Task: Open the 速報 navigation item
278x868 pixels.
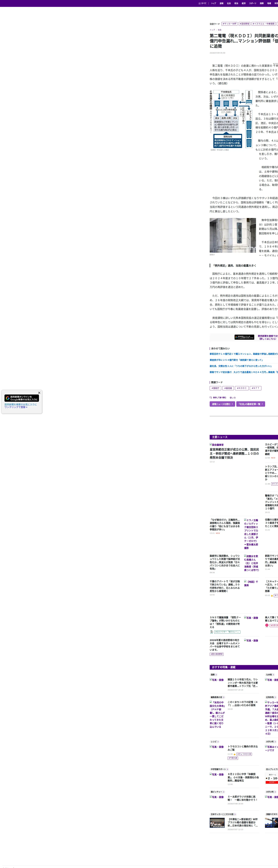Action: [221, 3]
